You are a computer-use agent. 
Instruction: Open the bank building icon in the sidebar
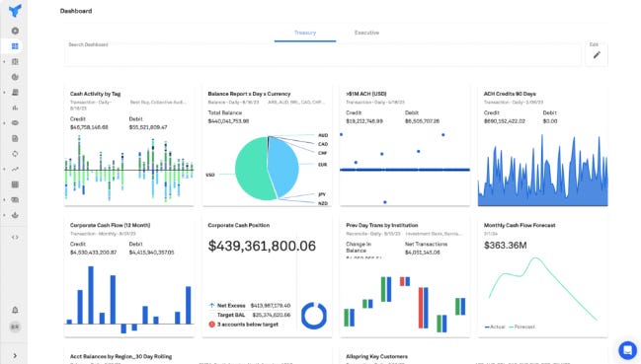coord(15,61)
